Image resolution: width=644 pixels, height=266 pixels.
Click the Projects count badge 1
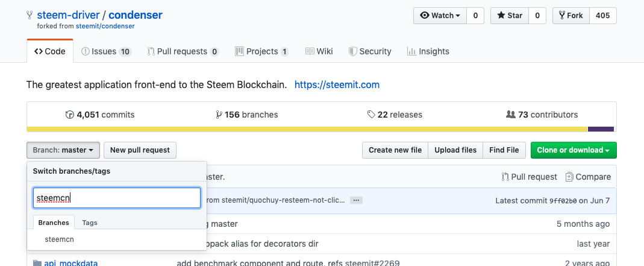coord(284,52)
